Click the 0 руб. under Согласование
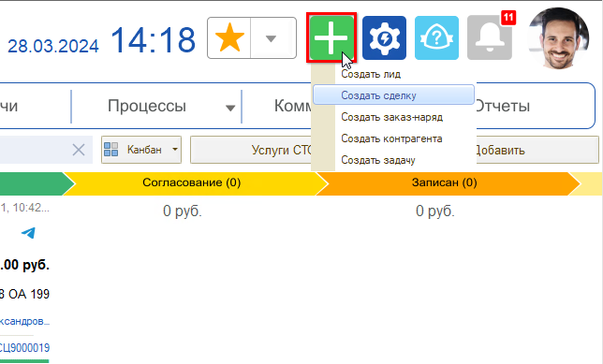The image size is (603, 364). [x=183, y=211]
